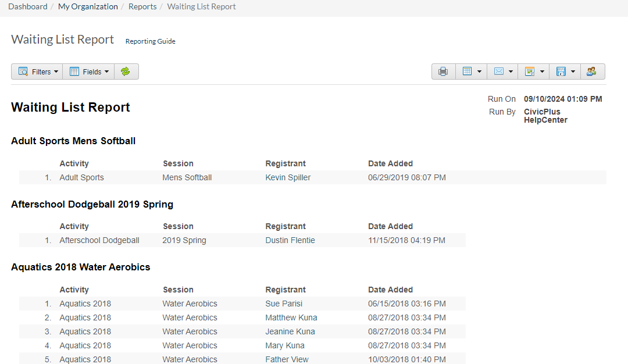Click Water Aerobics in Sue Parisi row
Image resolution: width=628 pixels, height=364 pixels.
[x=190, y=304]
